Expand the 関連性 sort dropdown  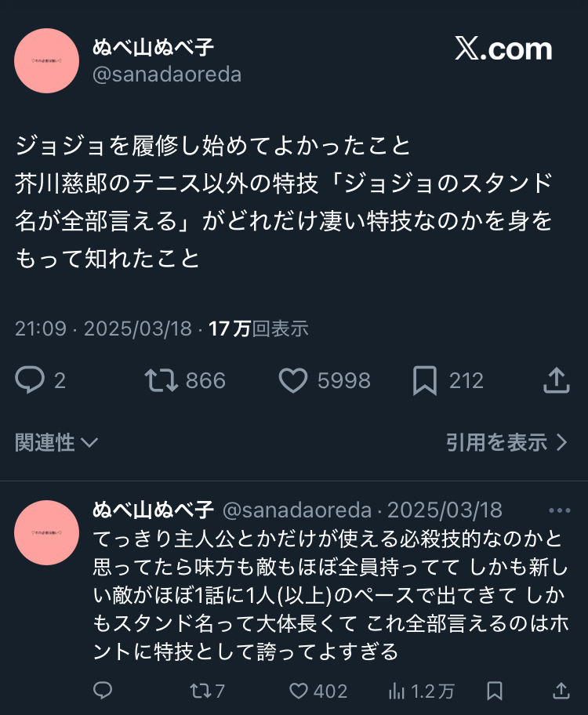tap(56, 443)
